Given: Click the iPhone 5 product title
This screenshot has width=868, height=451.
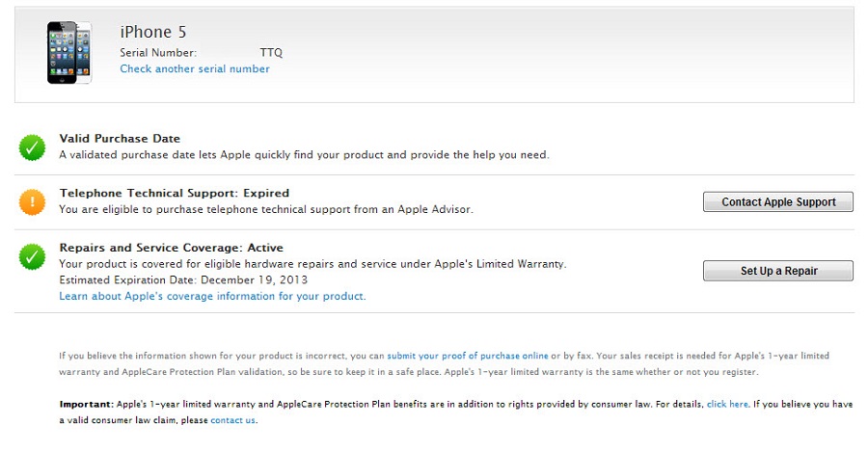Looking at the screenshot, I should coord(152,32).
